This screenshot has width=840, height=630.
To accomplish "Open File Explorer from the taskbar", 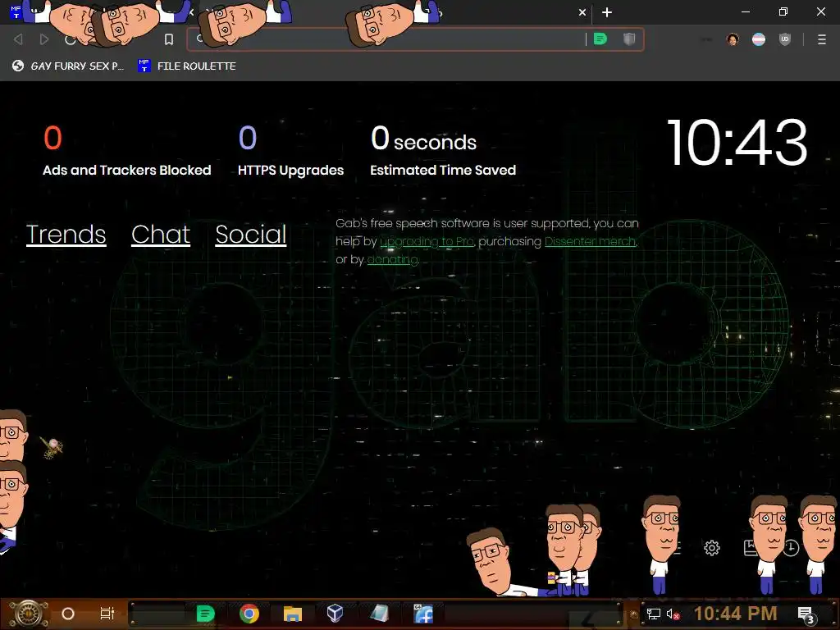I will tap(293, 614).
